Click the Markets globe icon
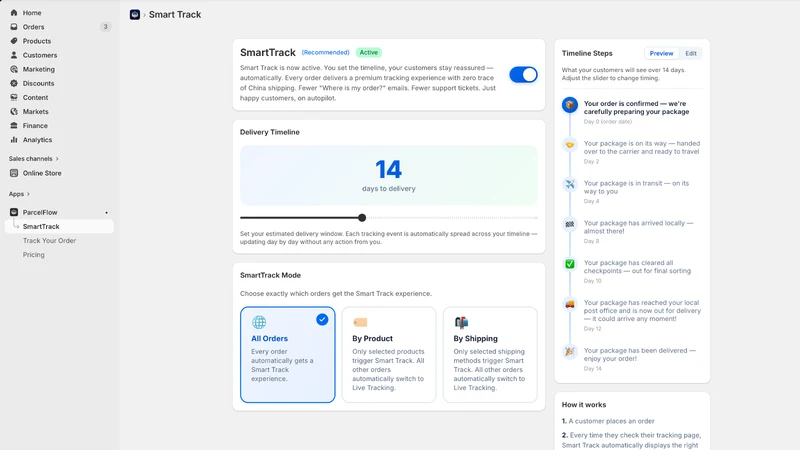This screenshot has height=450, width=800. [x=14, y=111]
